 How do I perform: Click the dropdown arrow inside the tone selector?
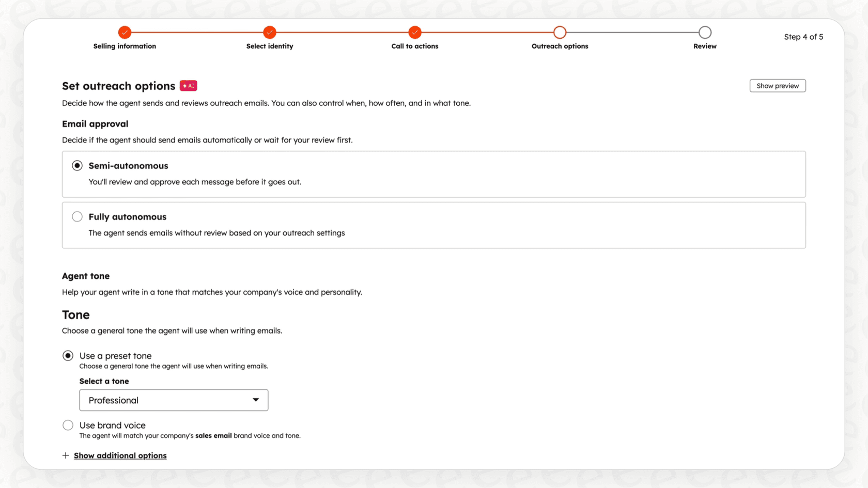tap(256, 400)
